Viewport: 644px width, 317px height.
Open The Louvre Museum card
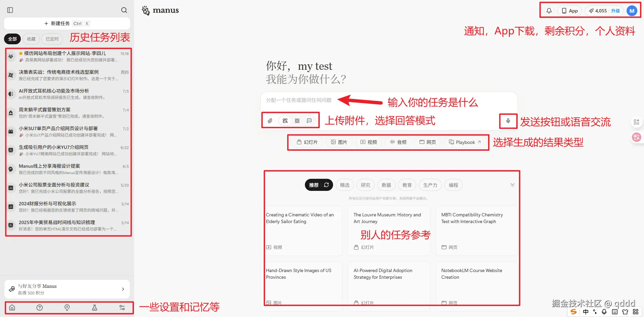(x=389, y=231)
